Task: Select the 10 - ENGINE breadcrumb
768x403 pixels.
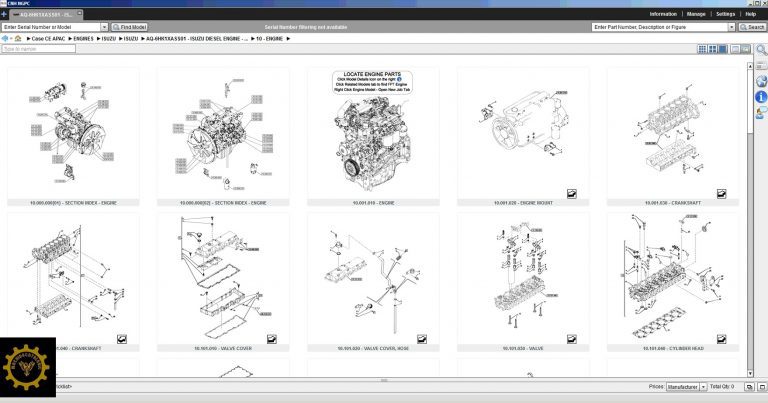Action: [270, 38]
